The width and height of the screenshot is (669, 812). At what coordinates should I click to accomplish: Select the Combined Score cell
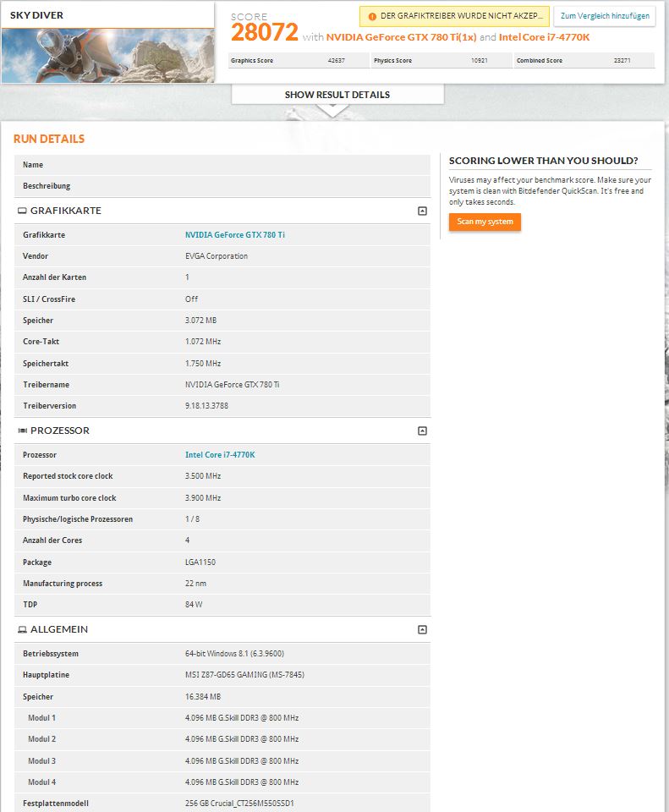584,61
